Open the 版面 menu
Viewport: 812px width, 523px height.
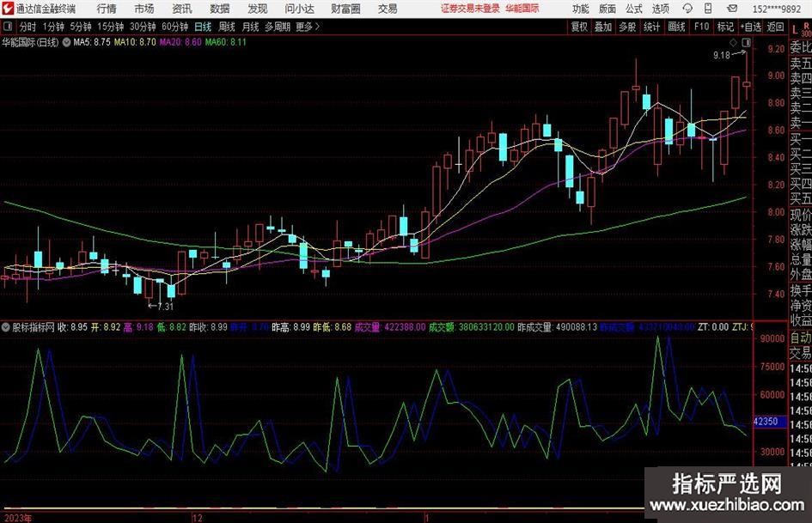click(607, 9)
